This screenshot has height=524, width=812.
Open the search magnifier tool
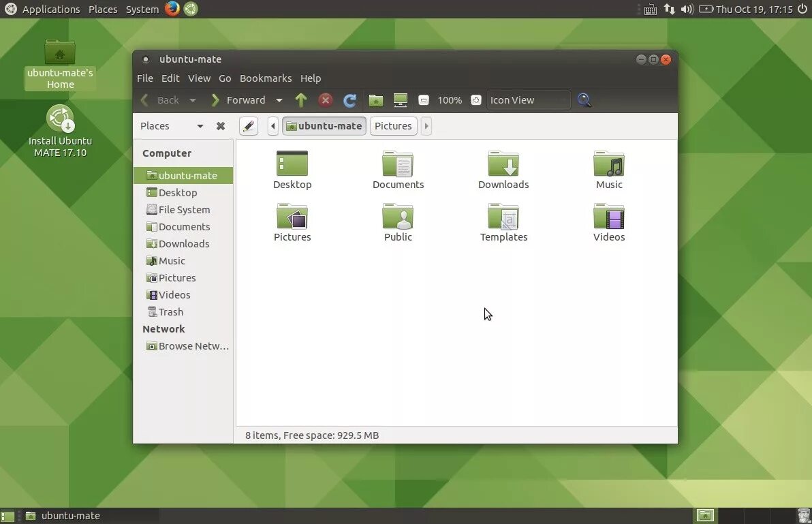click(x=584, y=100)
